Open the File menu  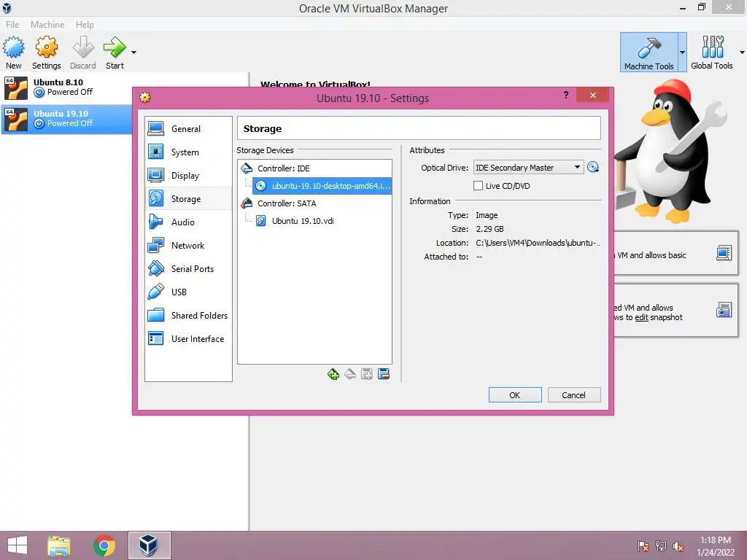[x=12, y=24]
